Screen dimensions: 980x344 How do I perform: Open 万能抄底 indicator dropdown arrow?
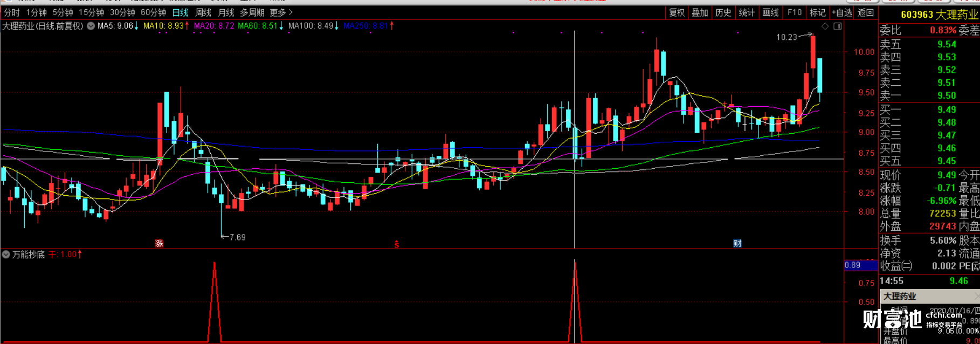point(6,254)
